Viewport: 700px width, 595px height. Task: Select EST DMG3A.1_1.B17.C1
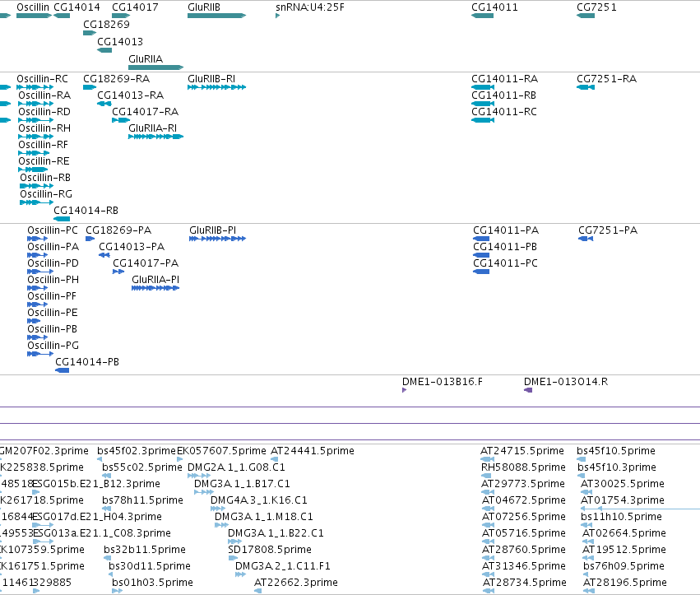click(242, 484)
